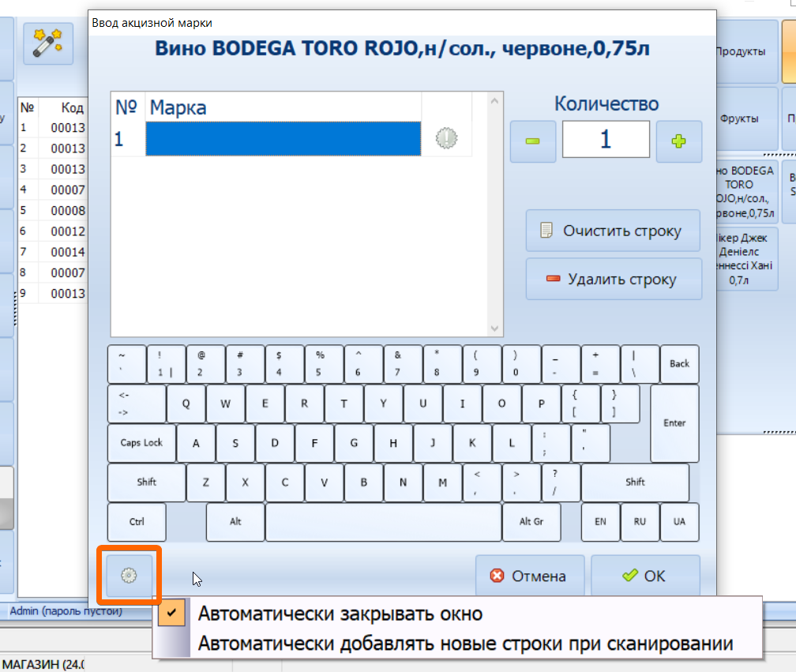Click Очистить строку button

613,231
